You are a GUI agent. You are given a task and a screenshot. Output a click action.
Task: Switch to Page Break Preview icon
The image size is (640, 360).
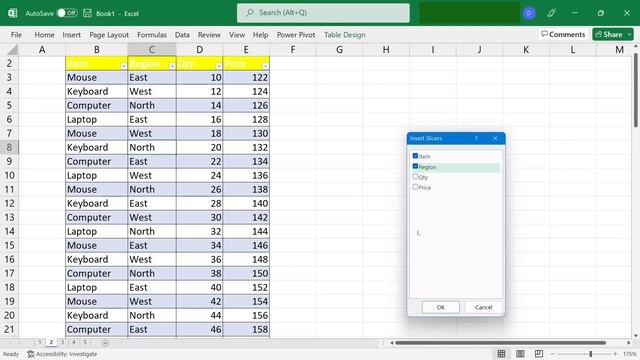539,353
